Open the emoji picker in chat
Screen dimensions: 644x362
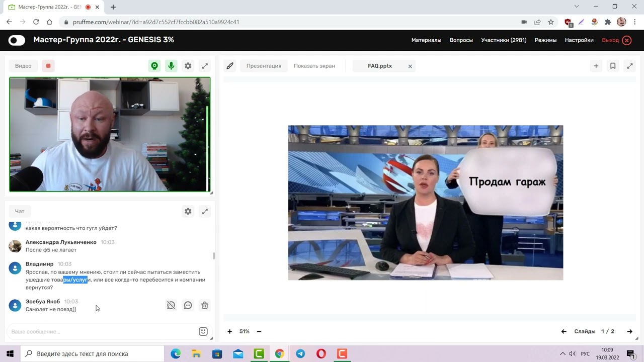203,331
